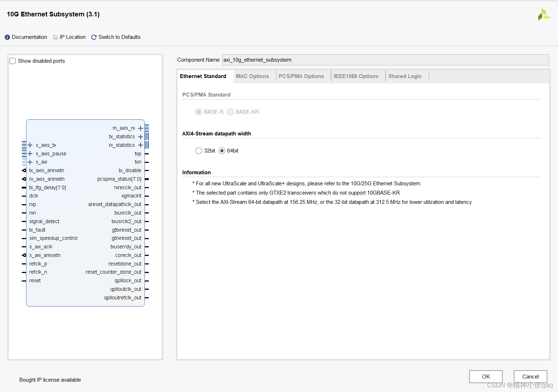Click the tx_disable output port label

(x=130, y=171)
